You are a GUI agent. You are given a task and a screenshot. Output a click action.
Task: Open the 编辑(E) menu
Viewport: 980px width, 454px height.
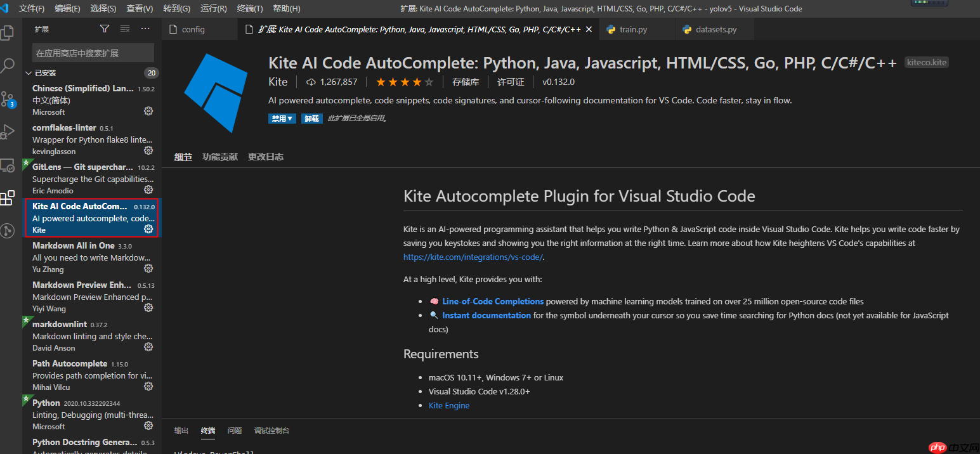pyautogui.click(x=67, y=8)
